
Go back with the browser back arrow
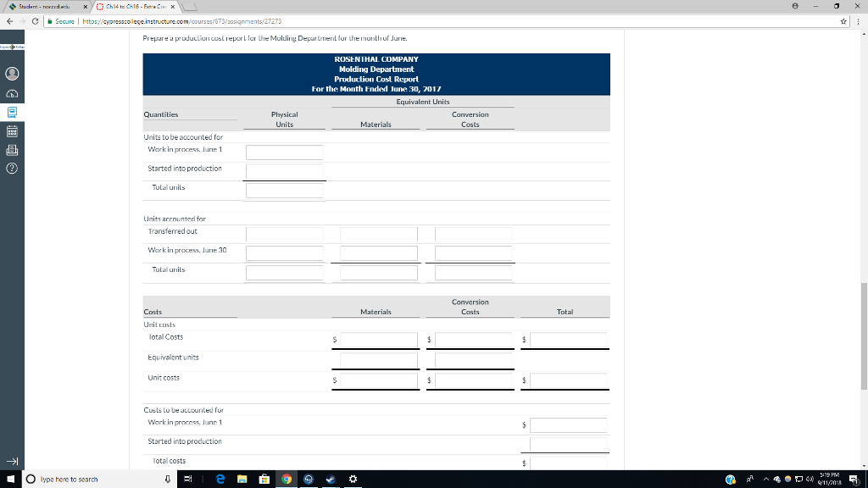9,21
